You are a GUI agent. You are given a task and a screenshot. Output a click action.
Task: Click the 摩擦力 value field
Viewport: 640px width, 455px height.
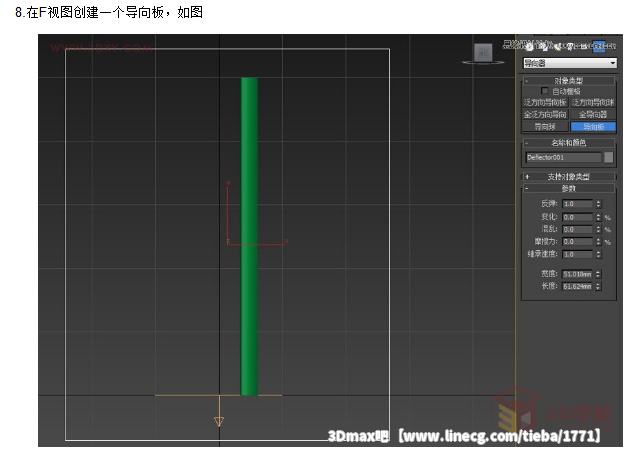(578, 242)
